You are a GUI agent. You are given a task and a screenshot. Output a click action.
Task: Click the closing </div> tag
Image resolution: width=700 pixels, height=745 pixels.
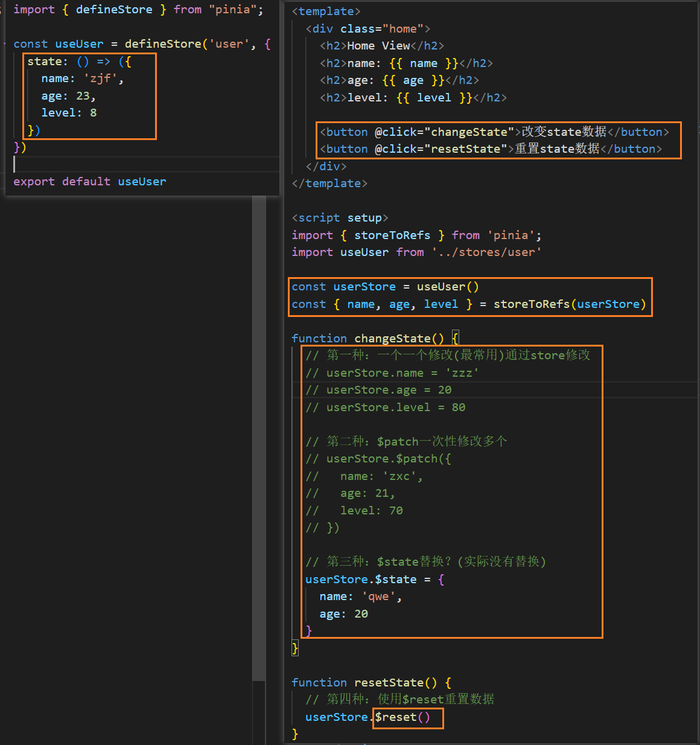pos(326,167)
